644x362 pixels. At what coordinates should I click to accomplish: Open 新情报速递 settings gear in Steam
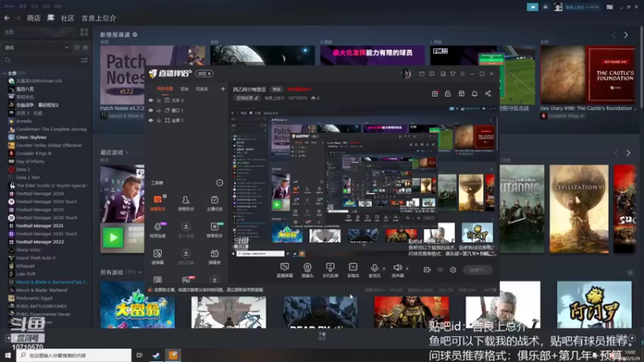pos(134,35)
